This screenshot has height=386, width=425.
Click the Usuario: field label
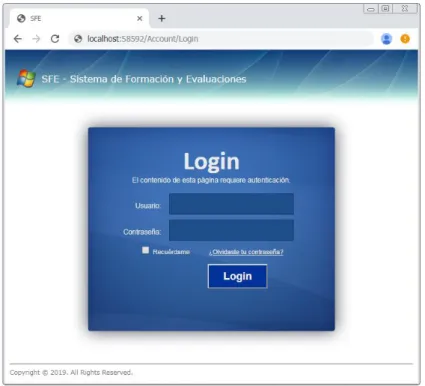[x=148, y=206]
